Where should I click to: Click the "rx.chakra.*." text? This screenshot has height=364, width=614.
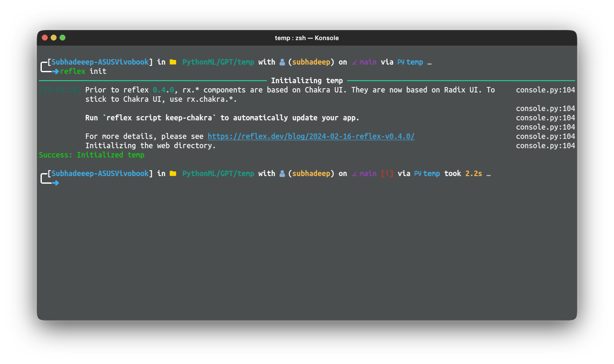[212, 99]
